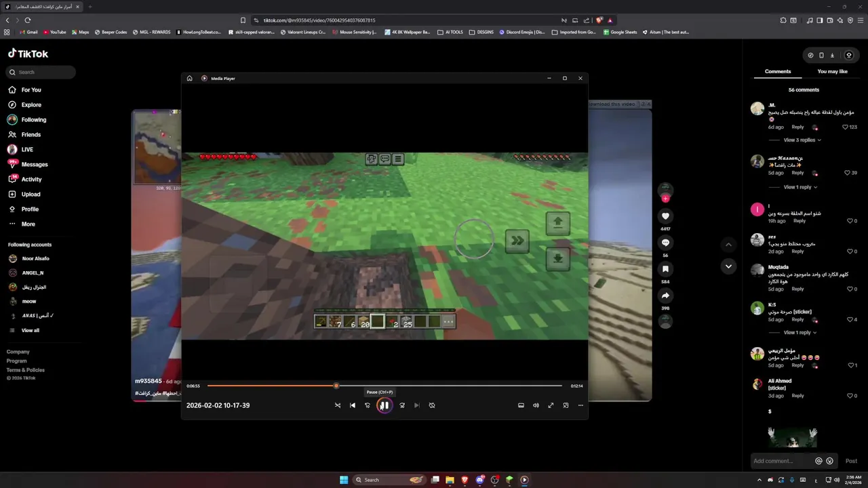The image size is (868, 488).
Task: Like the TikTok video
Action: [665, 216]
